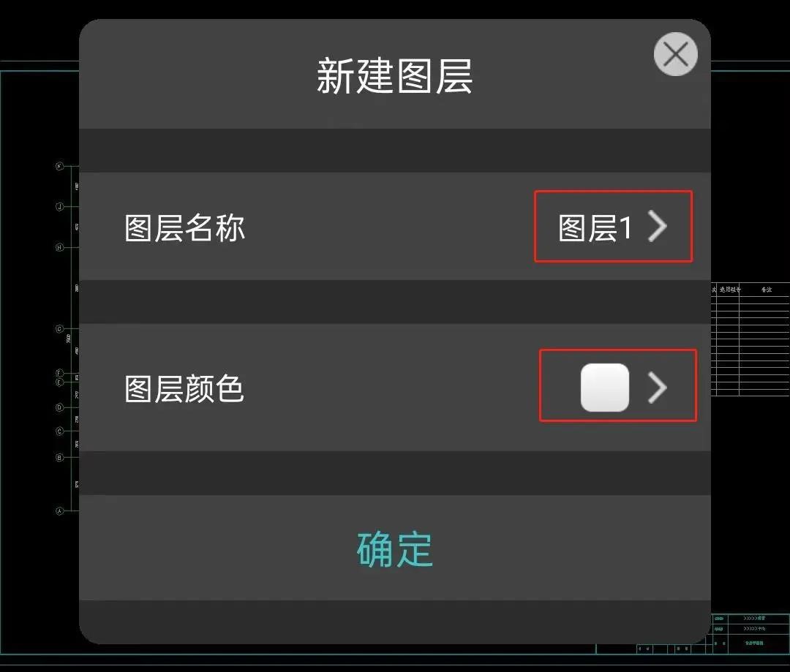The image size is (790, 672).
Task: Open the 图层名称 chevron arrow
Action: coord(658,226)
